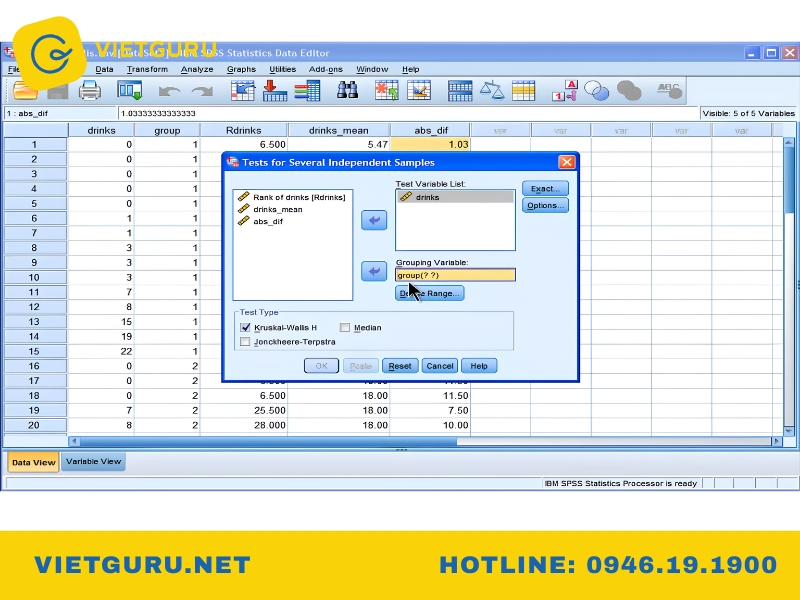Click the Rdrinks column header
Viewport: 800px width, 600px height.
243,131
